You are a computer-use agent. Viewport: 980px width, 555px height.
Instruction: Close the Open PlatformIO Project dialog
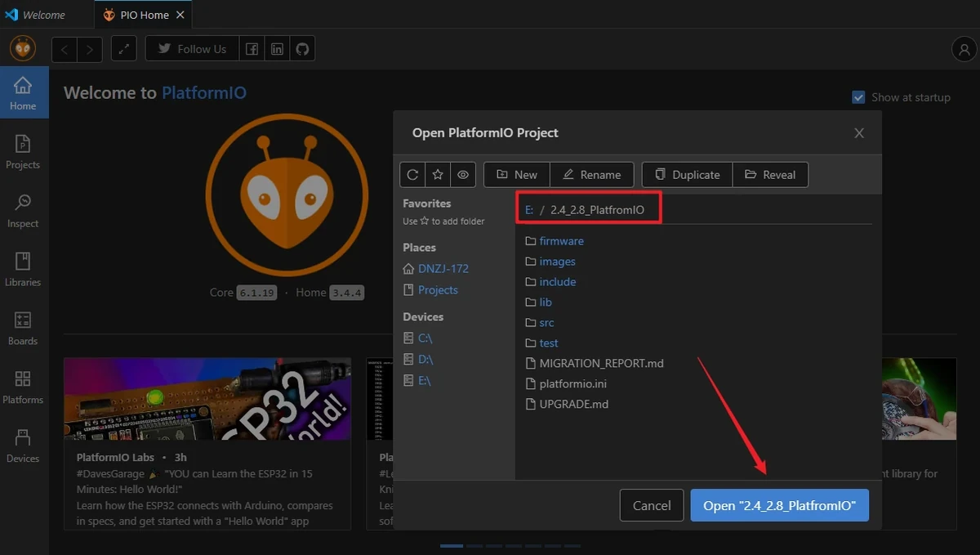click(859, 133)
